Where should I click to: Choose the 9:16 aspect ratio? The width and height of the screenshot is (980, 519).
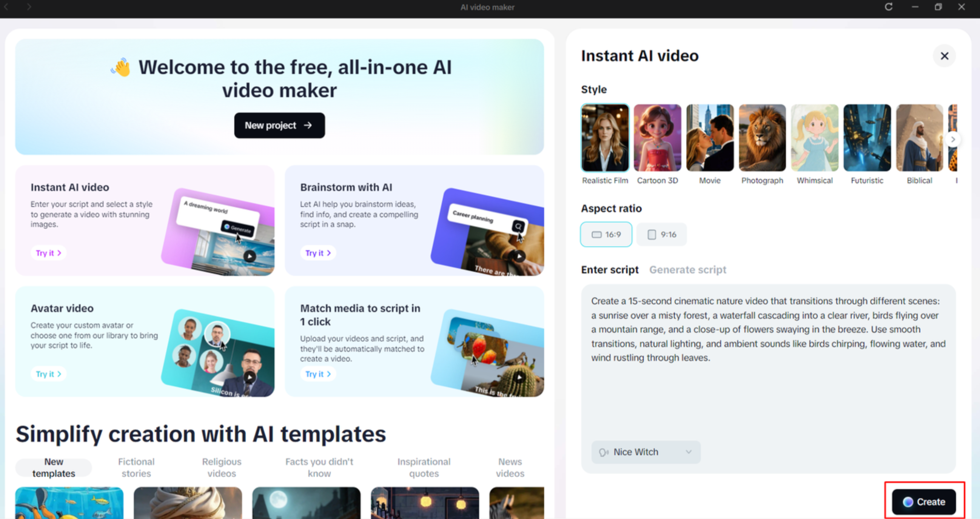click(x=661, y=234)
